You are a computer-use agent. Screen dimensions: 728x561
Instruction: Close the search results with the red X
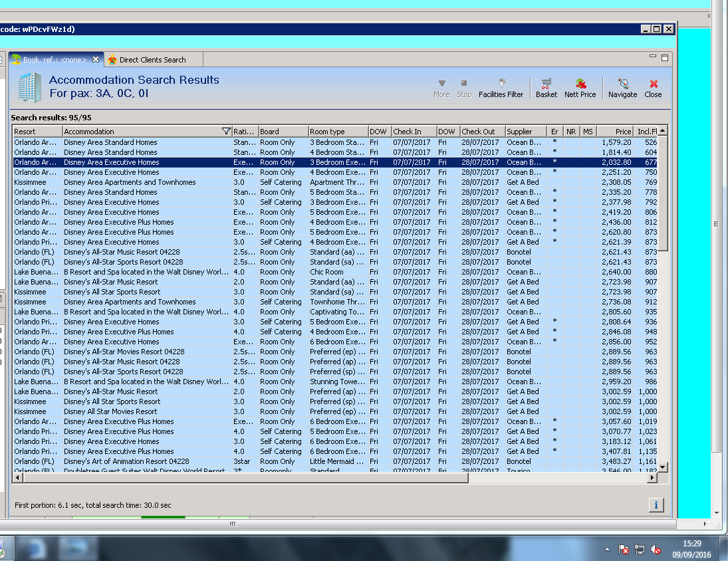coord(653,88)
